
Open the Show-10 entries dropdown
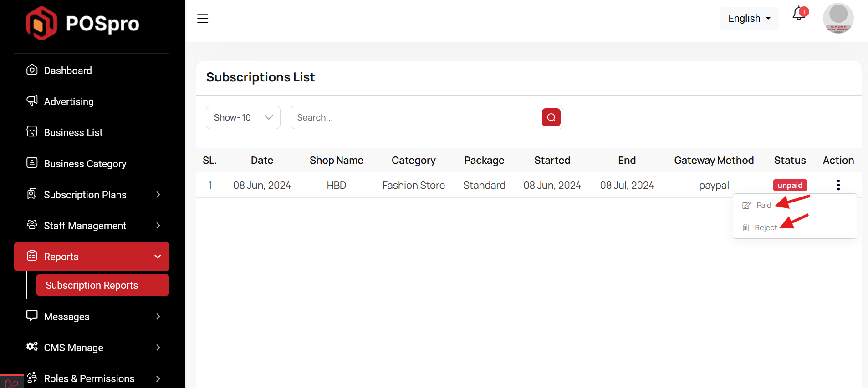click(x=243, y=117)
